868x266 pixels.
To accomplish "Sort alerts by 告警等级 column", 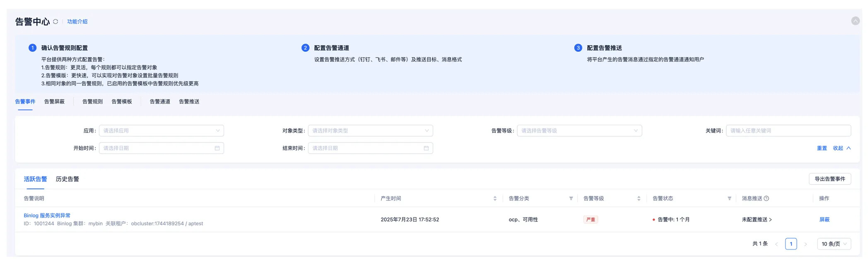I will click(639, 198).
